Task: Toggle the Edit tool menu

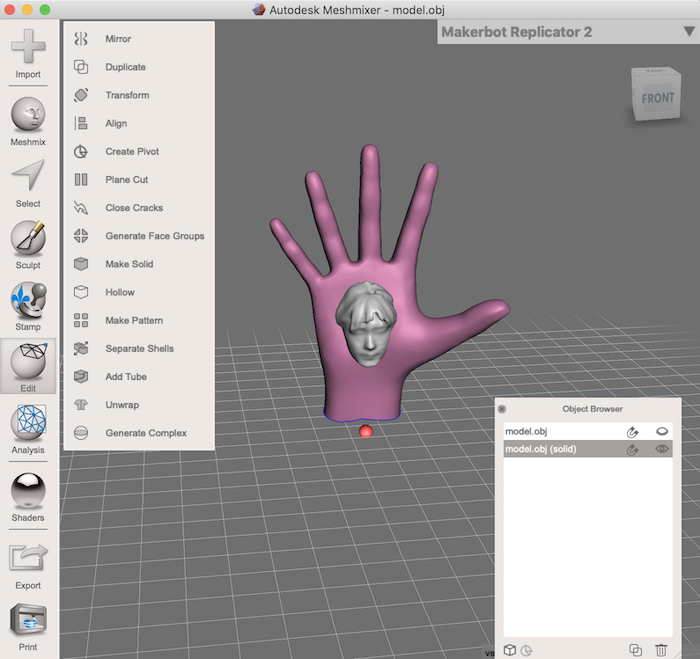Action: click(28, 366)
